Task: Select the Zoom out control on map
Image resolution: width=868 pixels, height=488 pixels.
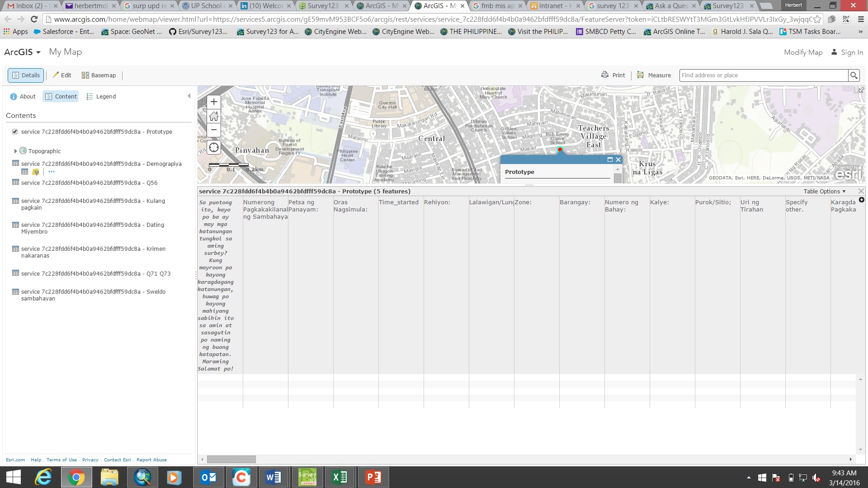Action: pyautogui.click(x=213, y=130)
